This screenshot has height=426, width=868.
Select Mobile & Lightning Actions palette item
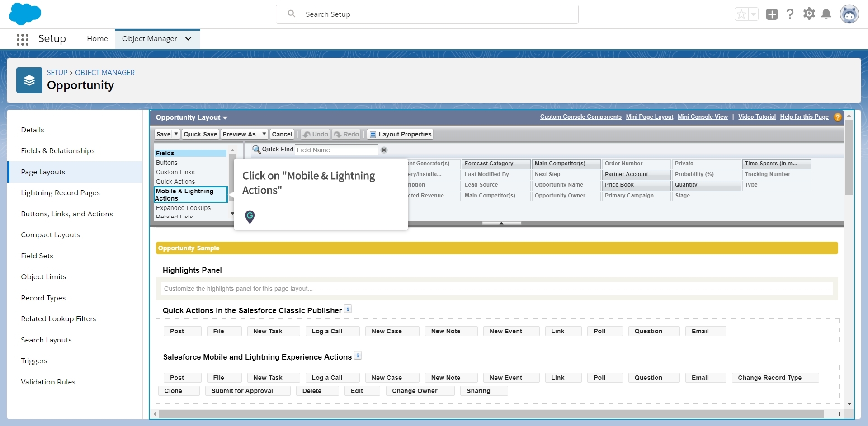coord(190,195)
